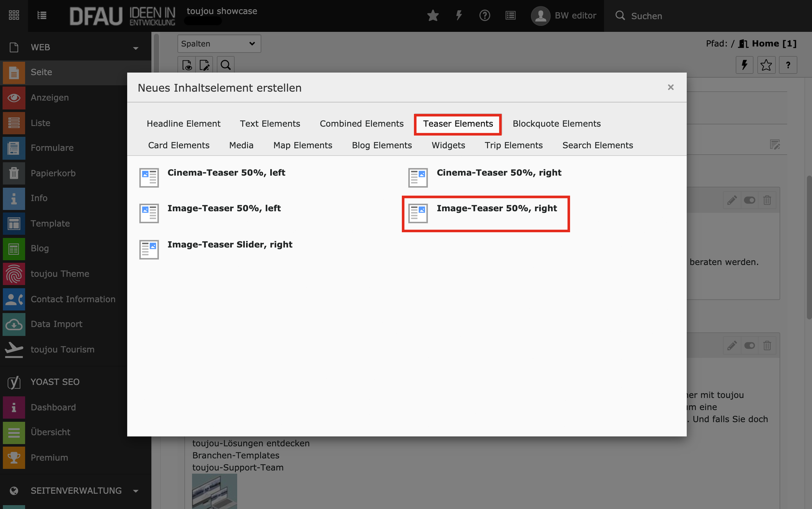The width and height of the screenshot is (812, 509).
Task: Select Image-Teaser 50%, right element
Action: coord(497,209)
